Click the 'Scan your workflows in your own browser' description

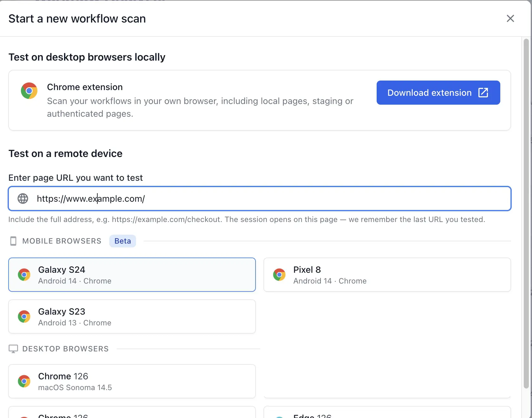point(200,107)
